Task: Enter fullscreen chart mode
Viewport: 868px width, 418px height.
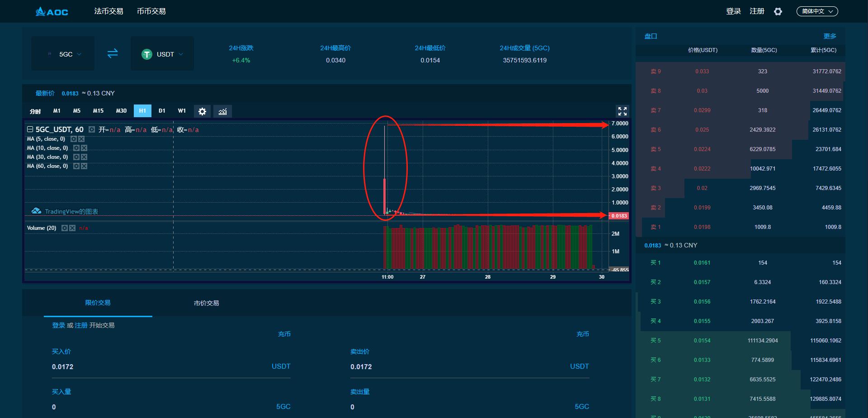Action: [623, 111]
